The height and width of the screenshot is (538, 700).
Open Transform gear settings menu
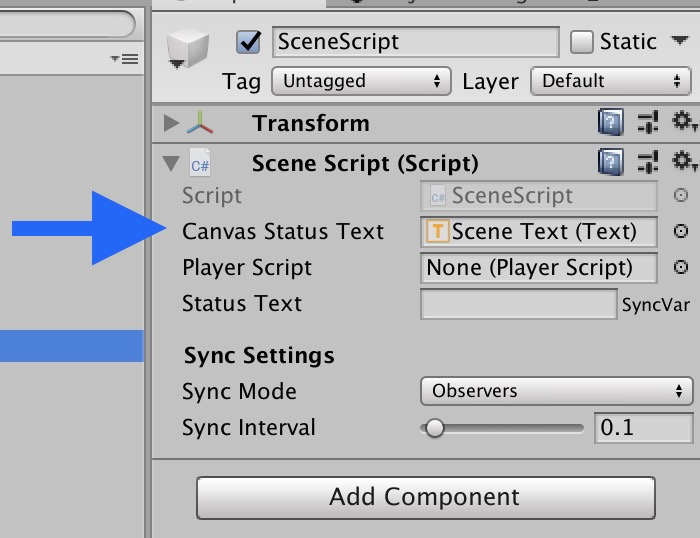[x=683, y=121]
